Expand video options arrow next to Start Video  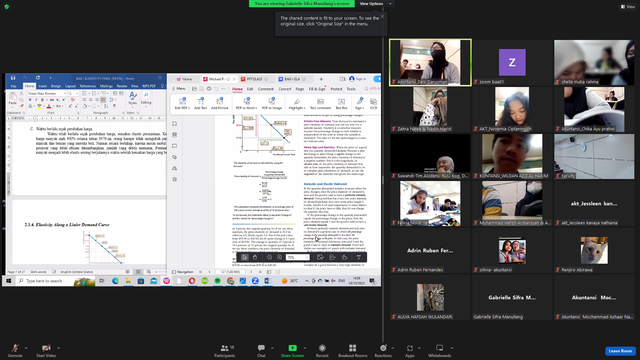pos(58,348)
